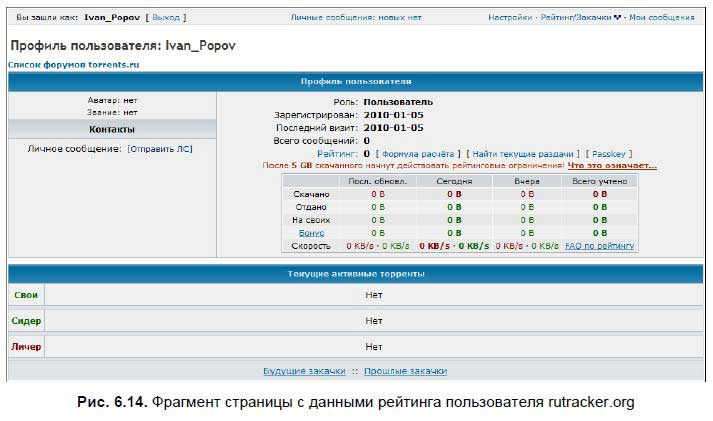
Task: Click the Контакты section header
Action: [x=112, y=129]
